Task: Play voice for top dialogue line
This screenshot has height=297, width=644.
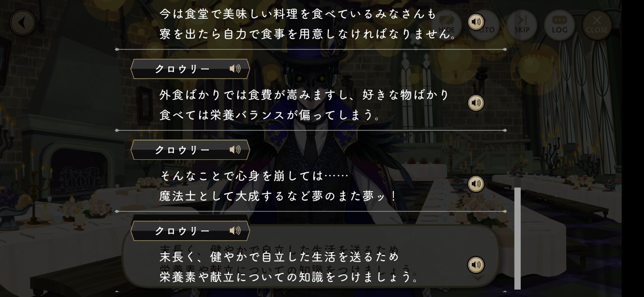Action: click(476, 22)
